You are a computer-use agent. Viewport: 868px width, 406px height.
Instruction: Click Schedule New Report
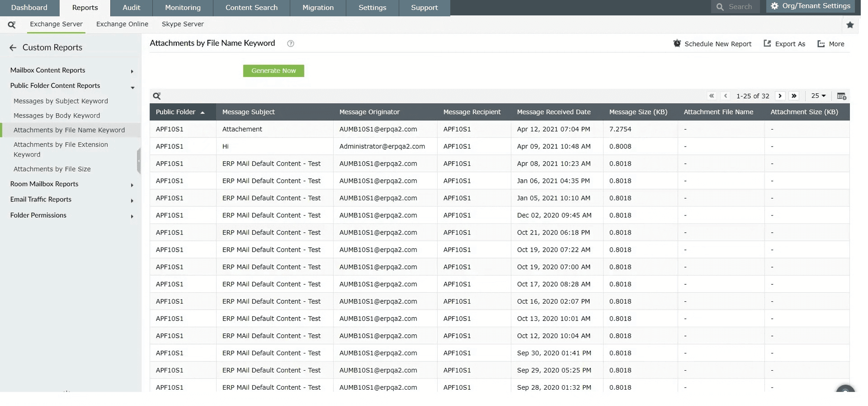click(712, 44)
